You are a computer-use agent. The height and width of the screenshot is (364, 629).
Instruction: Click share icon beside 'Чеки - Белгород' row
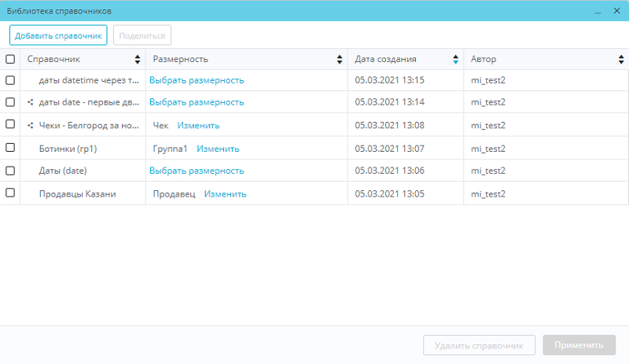click(x=31, y=125)
